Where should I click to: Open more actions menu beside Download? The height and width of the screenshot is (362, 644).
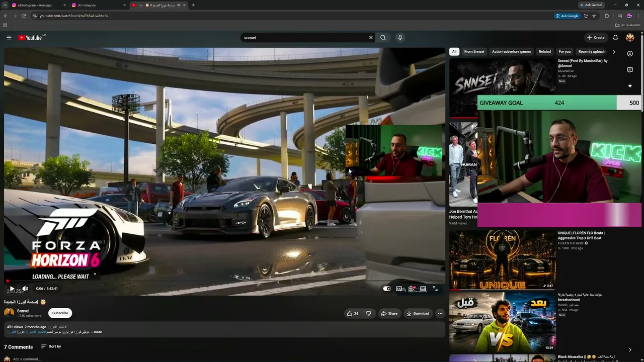coord(440,313)
